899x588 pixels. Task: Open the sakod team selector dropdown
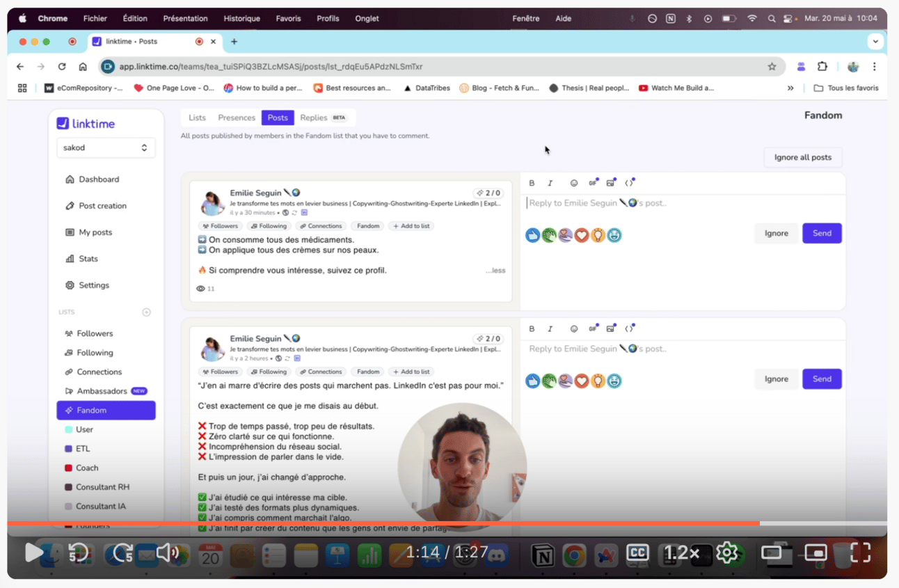tap(106, 148)
